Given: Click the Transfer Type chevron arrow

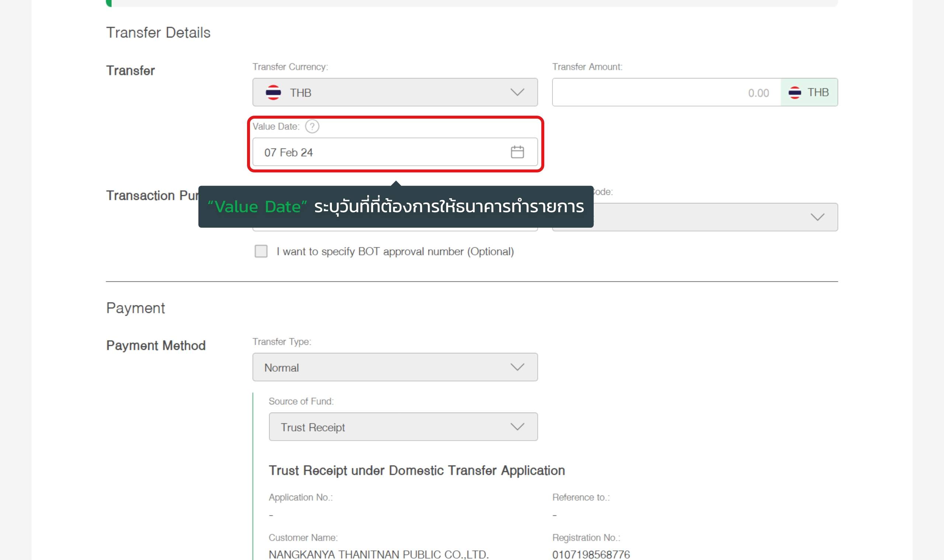Looking at the screenshot, I should (517, 367).
